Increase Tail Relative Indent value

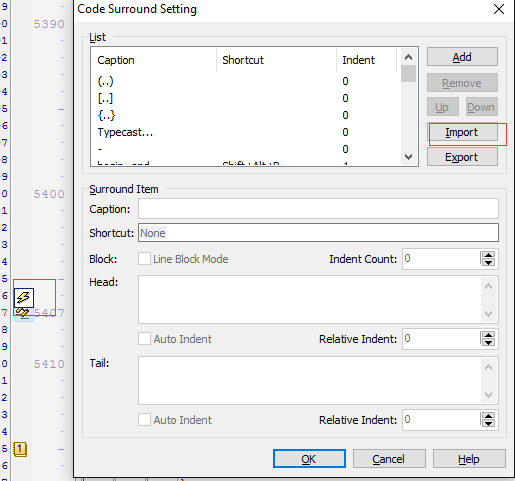[488, 416]
